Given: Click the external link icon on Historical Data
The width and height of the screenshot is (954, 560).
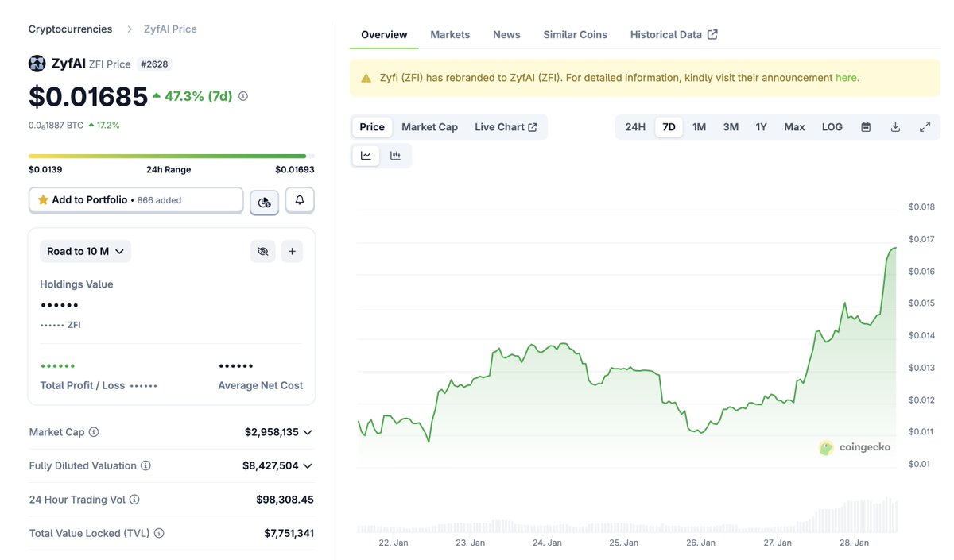Looking at the screenshot, I should pos(712,34).
